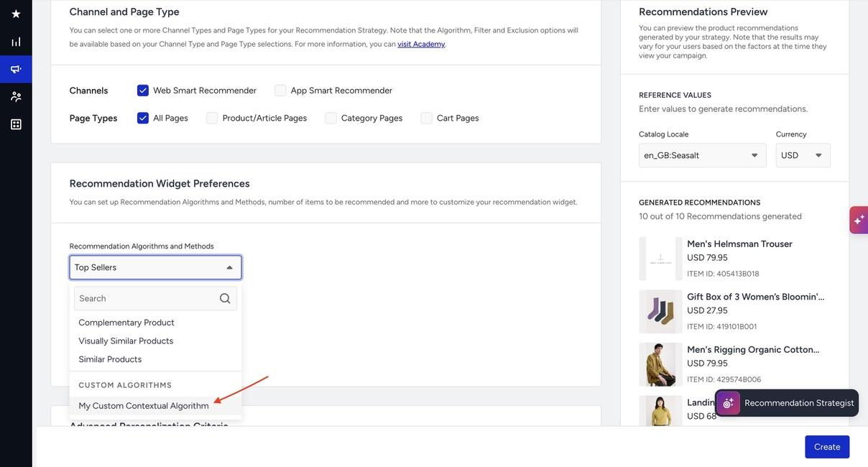Click the search magnifier in algorithm dropdown
The height and width of the screenshot is (467, 868).
(x=225, y=298)
